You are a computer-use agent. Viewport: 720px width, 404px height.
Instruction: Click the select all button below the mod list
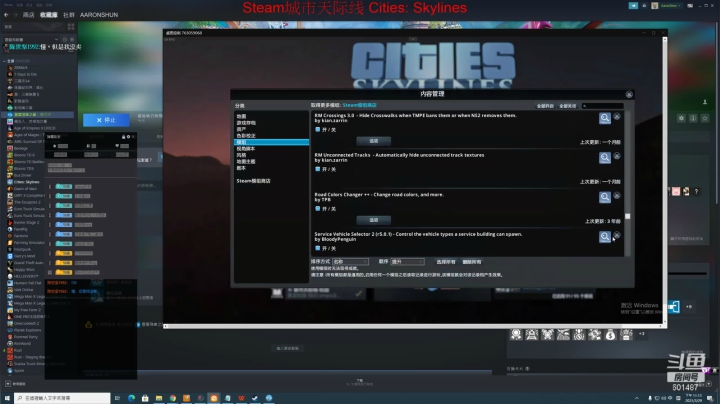pyautogui.click(x=445, y=262)
